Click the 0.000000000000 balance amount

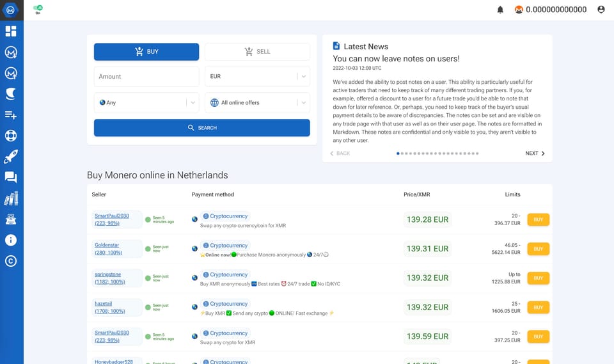point(556,10)
